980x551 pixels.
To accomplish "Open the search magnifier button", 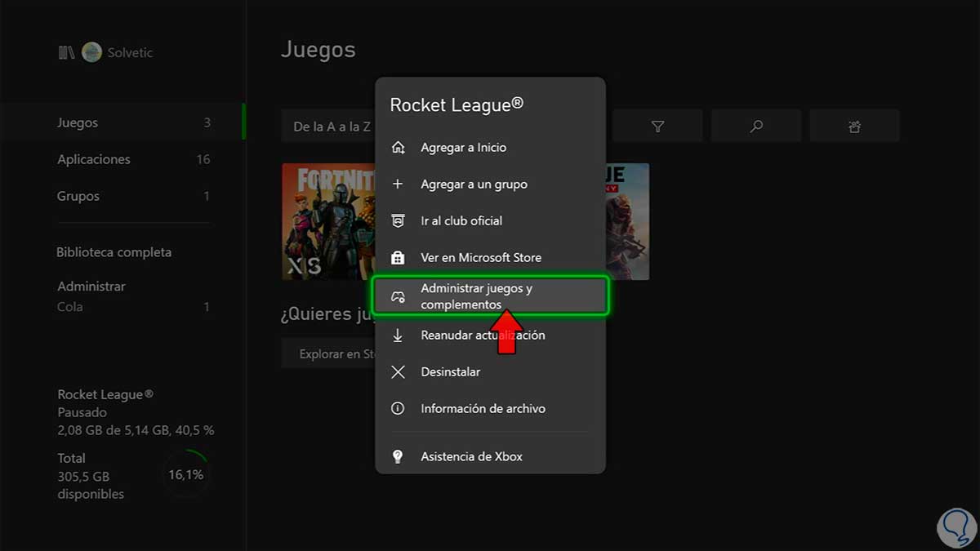I will pyautogui.click(x=756, y=127).
